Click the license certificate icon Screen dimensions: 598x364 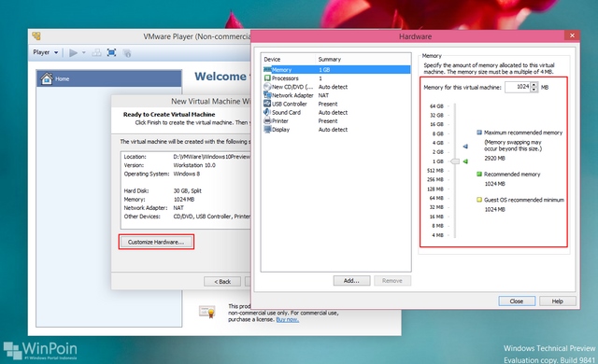pyautogui.click(x=207, y=311)
